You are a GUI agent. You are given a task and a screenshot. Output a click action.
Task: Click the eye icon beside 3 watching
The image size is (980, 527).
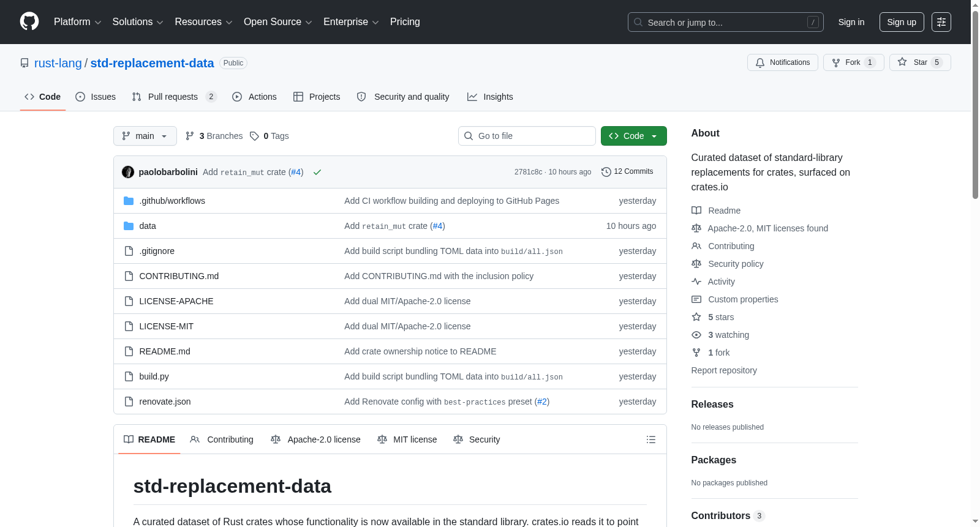696,335
